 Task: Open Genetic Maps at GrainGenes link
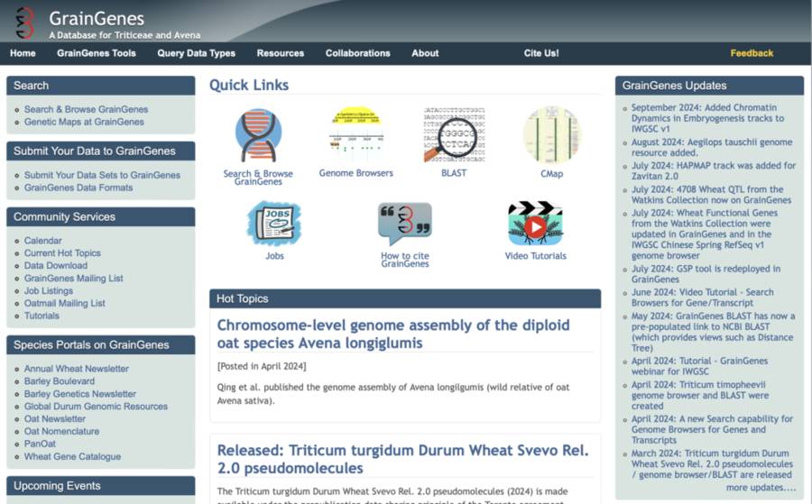pyautogui.click(x=84, y=122)
